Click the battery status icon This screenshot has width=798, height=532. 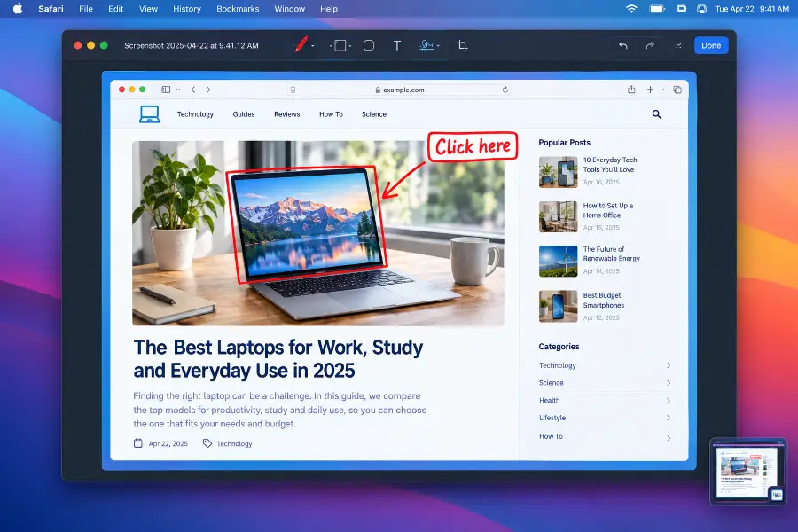click(657, 9)
